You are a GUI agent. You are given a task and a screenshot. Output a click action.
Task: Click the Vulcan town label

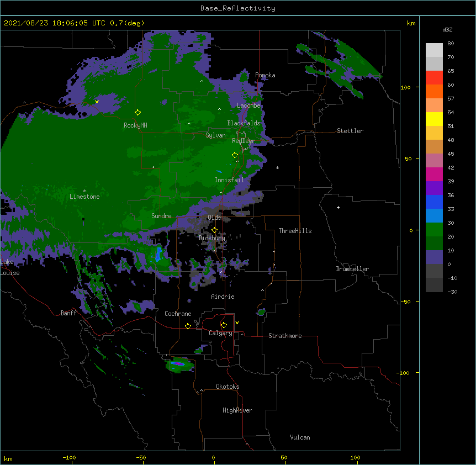click(300, 437)
